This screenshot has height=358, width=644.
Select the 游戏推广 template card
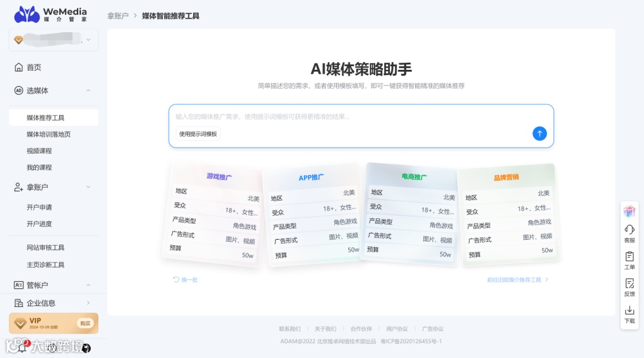click(x=213, y=215)
